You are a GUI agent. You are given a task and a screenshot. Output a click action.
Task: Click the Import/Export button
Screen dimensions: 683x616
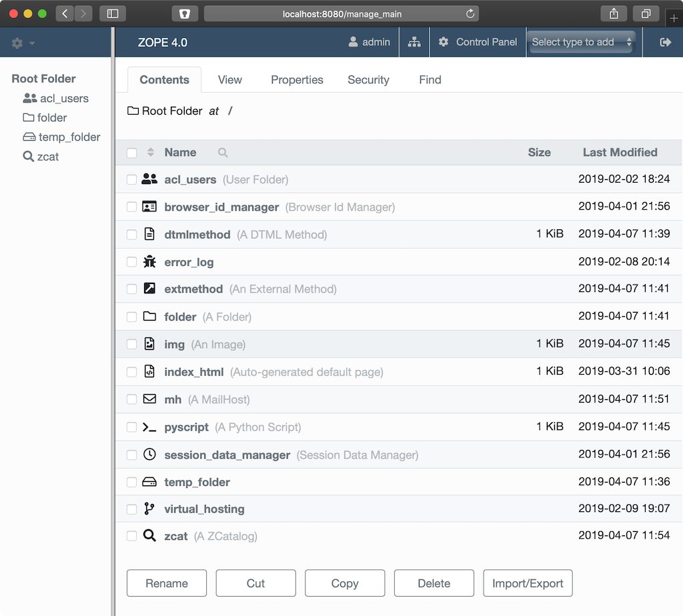[528, 583]
